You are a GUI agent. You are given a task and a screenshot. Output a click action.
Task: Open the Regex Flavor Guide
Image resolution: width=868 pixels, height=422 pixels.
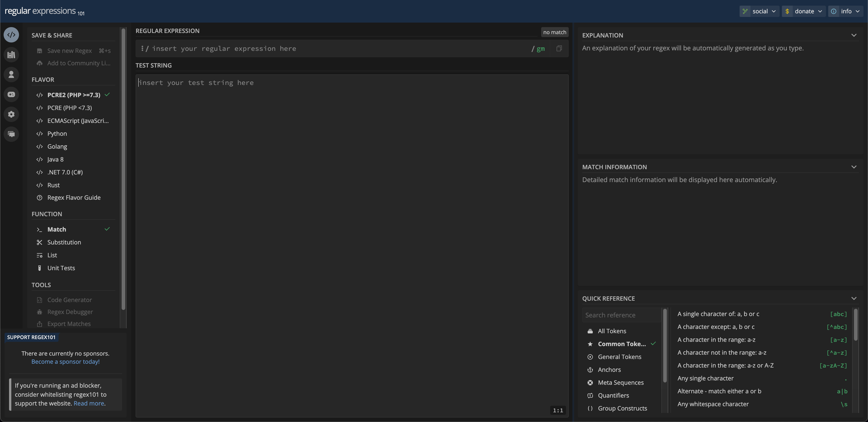click(x=74, y=198)
